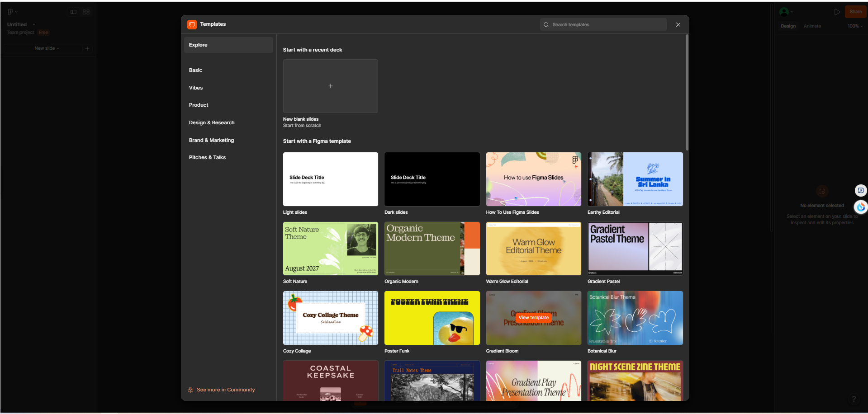Click the Share button
868x414 pixels.
point(855,12)
